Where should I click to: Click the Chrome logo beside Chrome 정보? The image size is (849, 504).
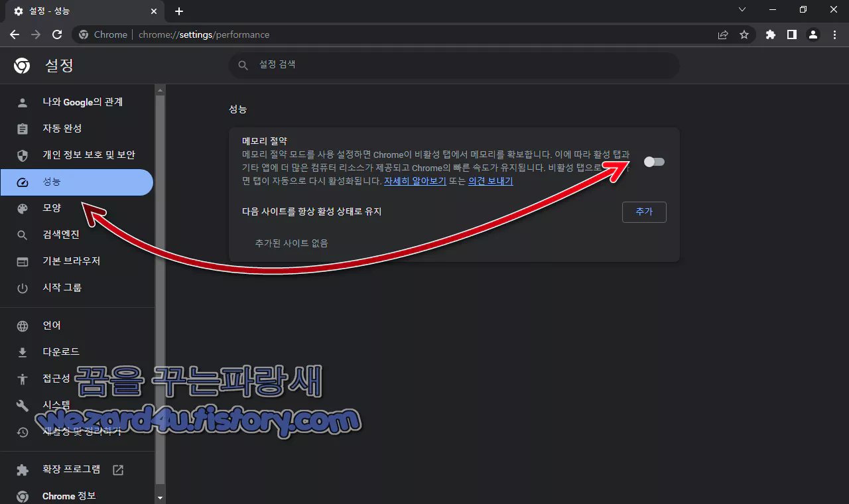(x=23, y=496)
